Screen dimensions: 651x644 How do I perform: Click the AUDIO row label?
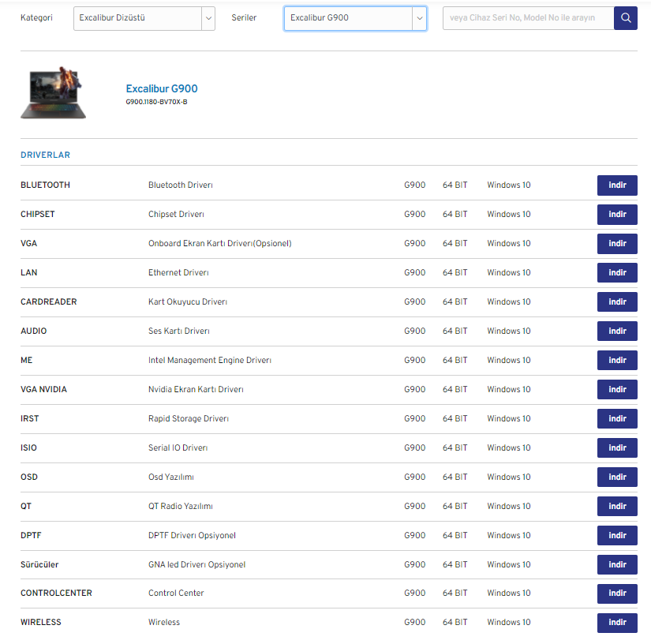[x=34, y=331]
